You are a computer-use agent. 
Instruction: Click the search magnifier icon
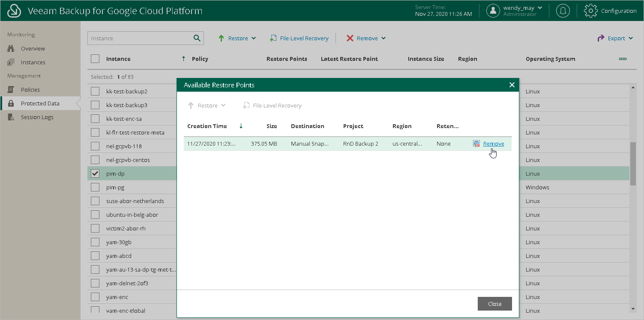197,38
